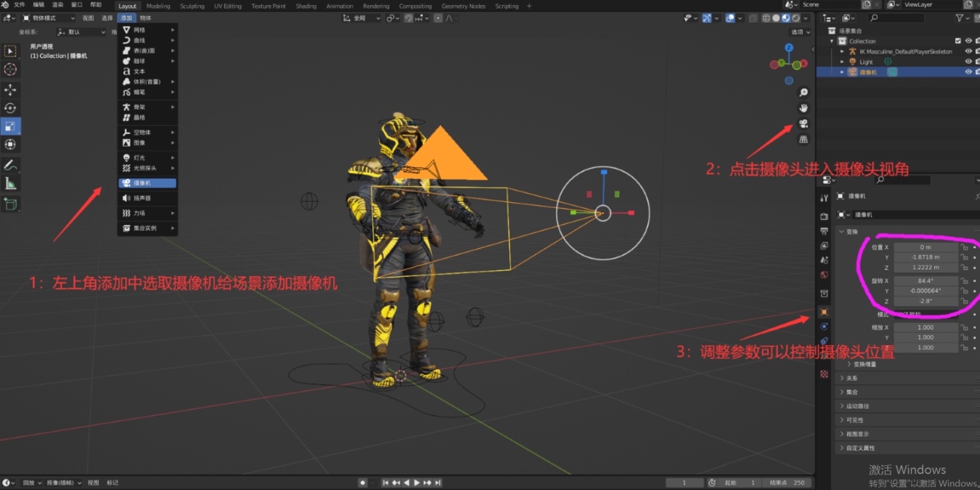Image resolution: width=980 pixels, height=490 pixels.
Task: Click the Blender logo menu icon
Action: point(6,5)
